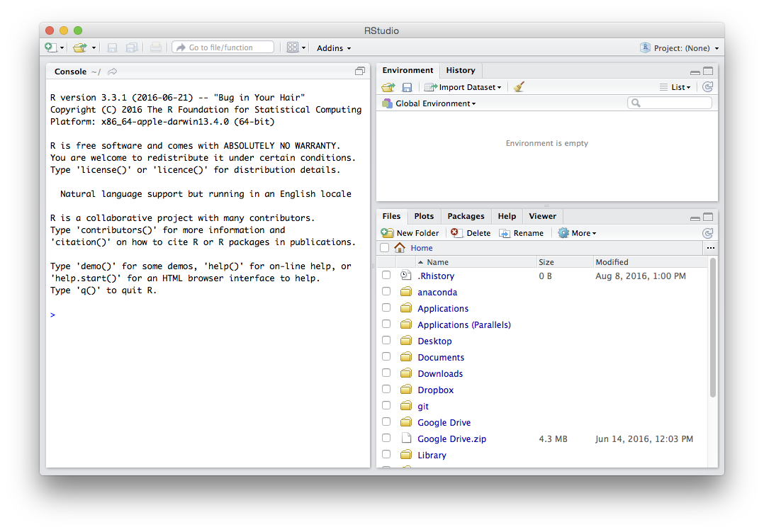Open the More gear dropdown
This screenshot has height=532, width=764.
pos(578,233)
